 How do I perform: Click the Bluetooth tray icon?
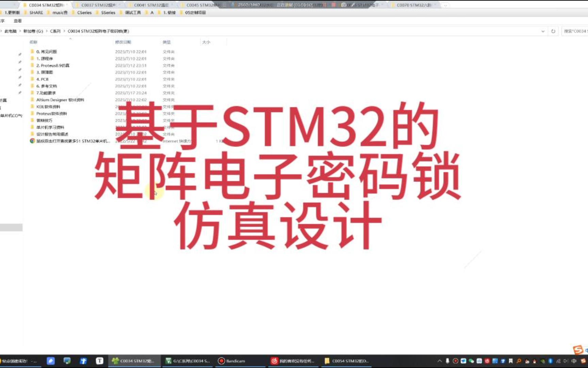[550, 361]
